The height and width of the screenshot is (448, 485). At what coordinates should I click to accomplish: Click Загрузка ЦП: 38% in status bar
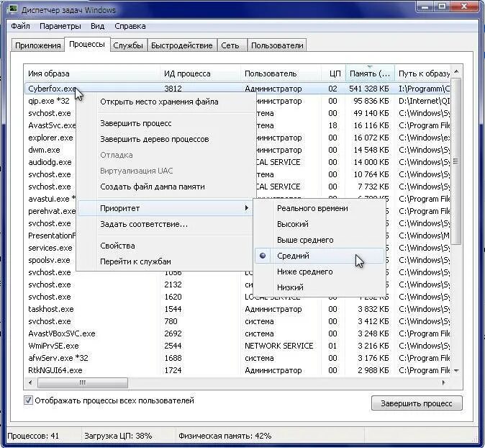(x=118, y=436)
